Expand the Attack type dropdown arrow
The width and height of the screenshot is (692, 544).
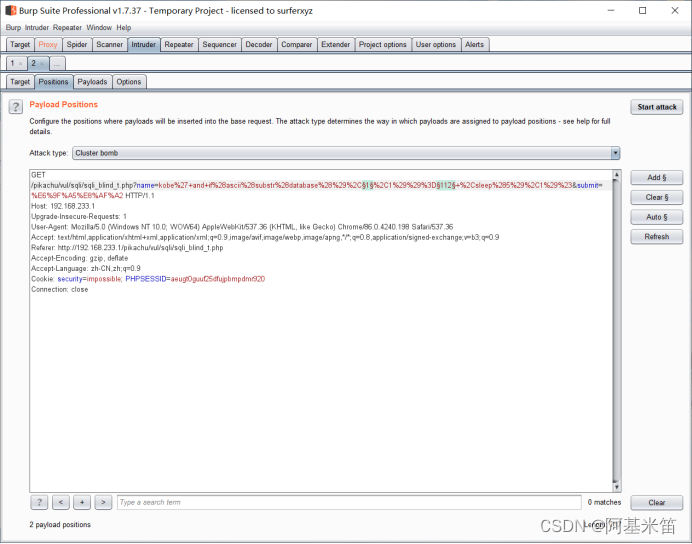(x=615, y=153)
